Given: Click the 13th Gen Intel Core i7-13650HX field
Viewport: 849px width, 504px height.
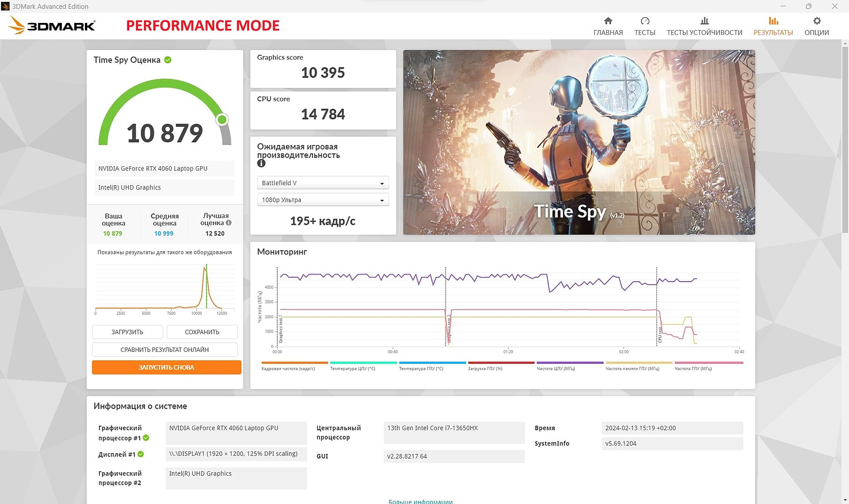Looking at the screenshot, I should coord(454,433).
